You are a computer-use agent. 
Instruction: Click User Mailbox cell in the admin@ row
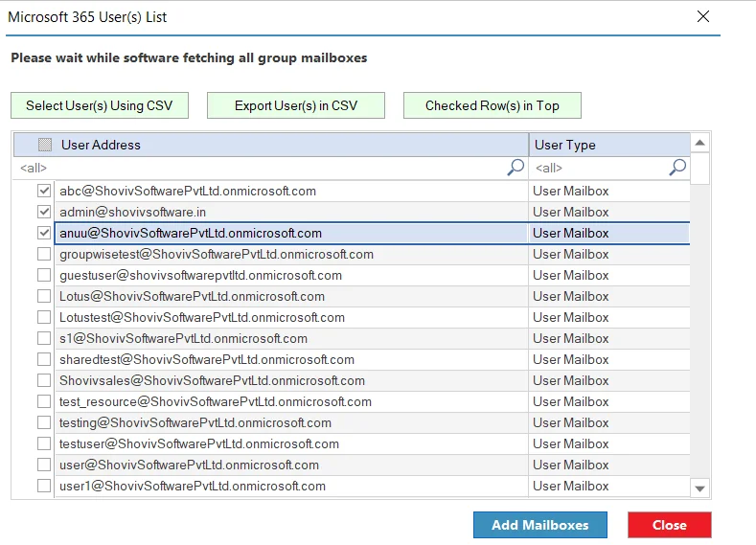pos(609,212)
